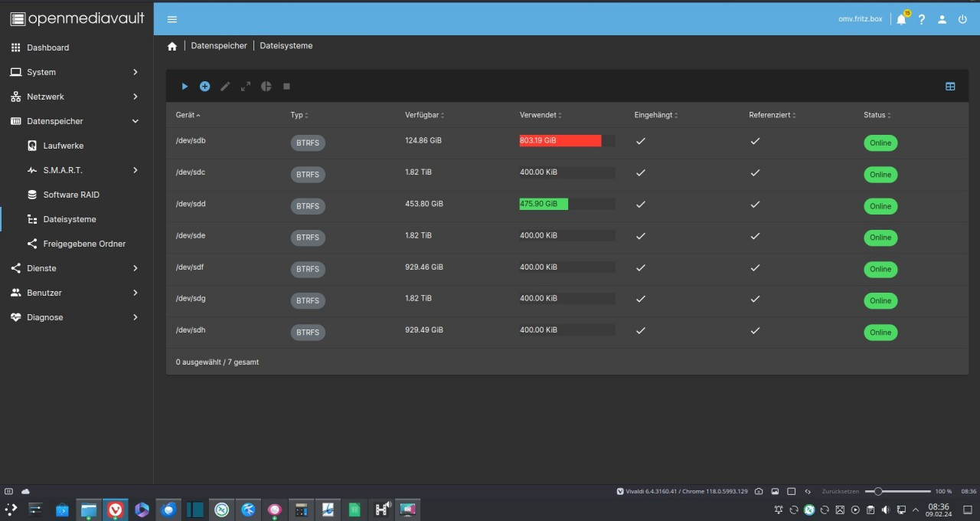The height and width of the screenshot is (521, 980).
Task: Click the red 803.19 GiB usage bar
Action: pos(560,141)
